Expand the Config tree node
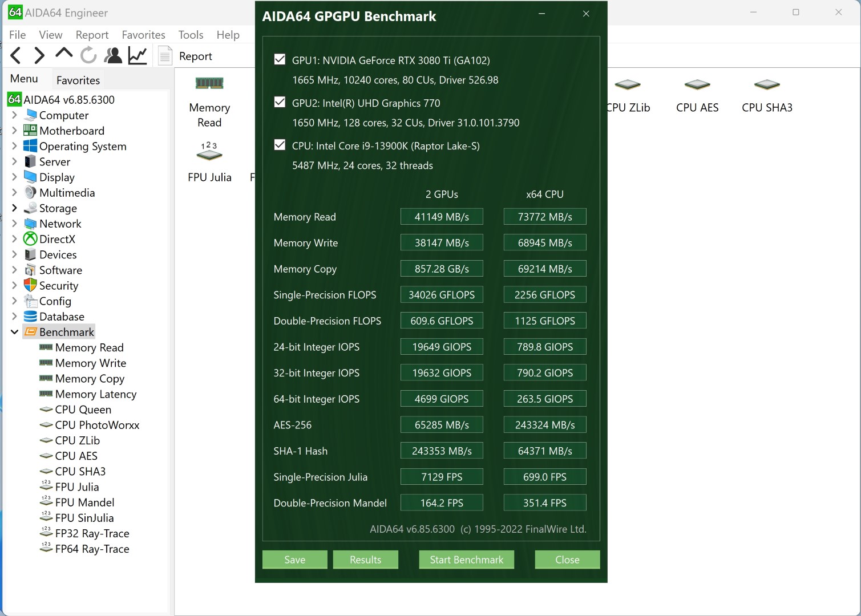The image size is (861, 616). 14,301
